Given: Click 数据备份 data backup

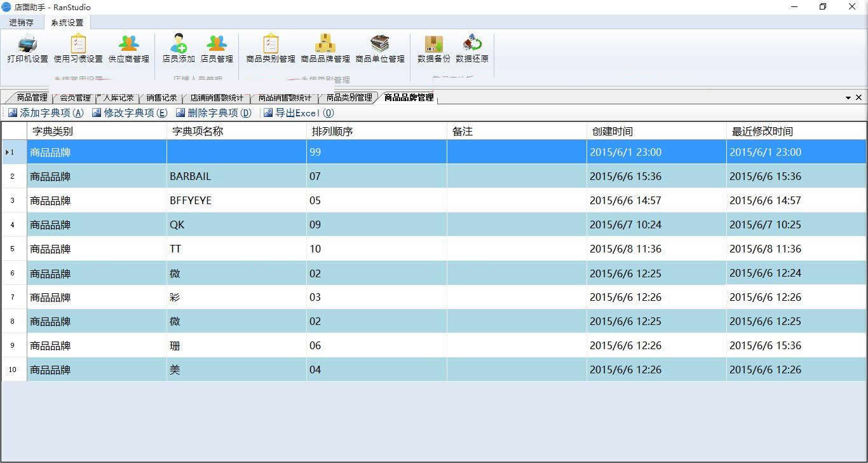Looking at the screenshot, I should [433, 49].
